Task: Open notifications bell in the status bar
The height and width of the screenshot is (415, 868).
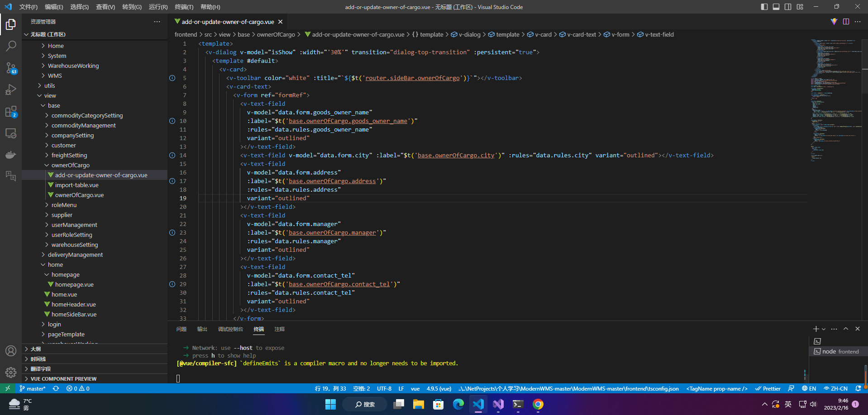Action: click(858, 388)
